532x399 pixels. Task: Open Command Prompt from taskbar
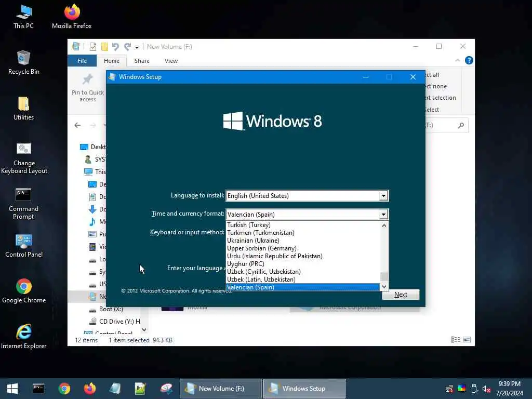[x=38, y=389]
